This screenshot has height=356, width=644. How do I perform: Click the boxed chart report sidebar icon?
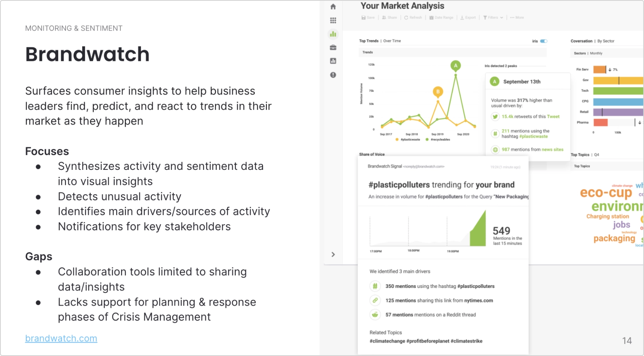point(333,61)
